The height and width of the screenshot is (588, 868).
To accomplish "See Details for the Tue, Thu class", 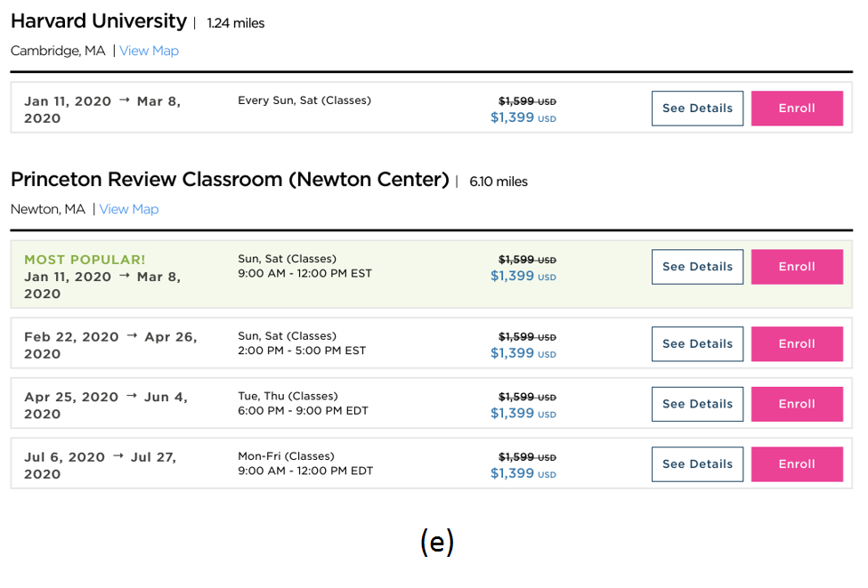I will click(697, 404).
